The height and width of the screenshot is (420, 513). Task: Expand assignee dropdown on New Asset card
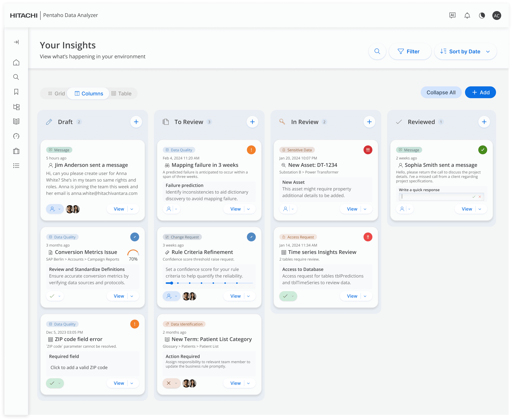tap(293, 209)
